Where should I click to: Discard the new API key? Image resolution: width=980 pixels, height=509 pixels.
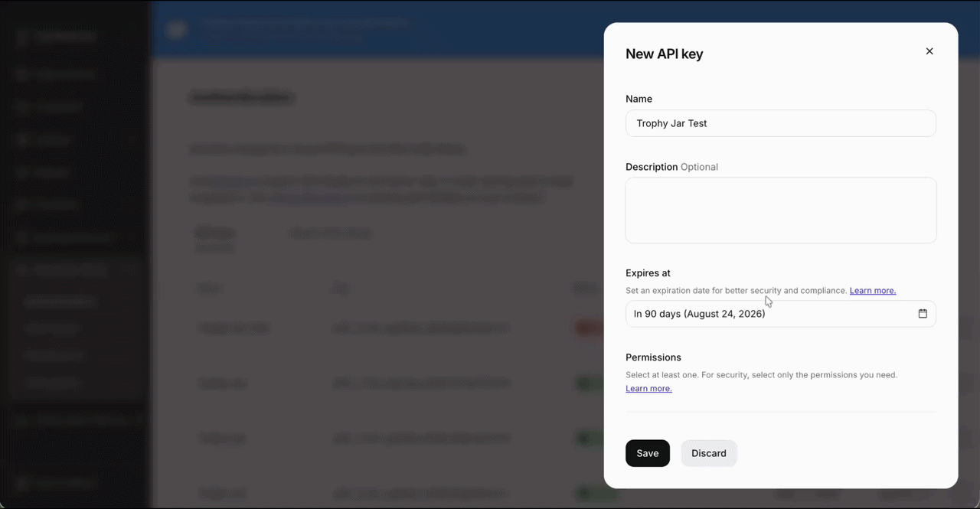[x=709, y=453]
